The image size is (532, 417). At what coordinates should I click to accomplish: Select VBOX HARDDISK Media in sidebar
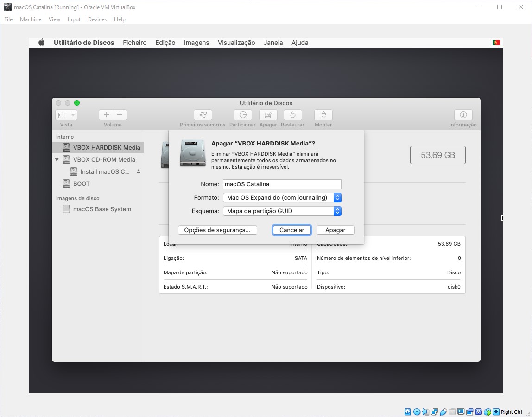coord(98,148)
